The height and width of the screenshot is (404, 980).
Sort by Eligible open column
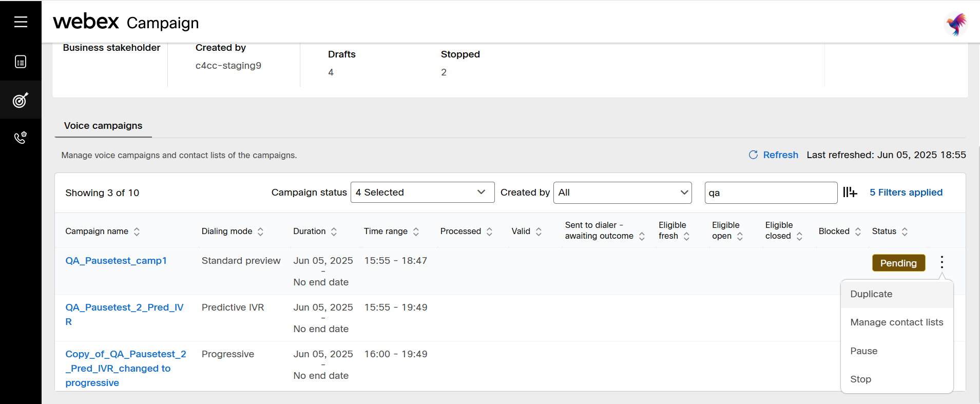click(x=740, y=236)
